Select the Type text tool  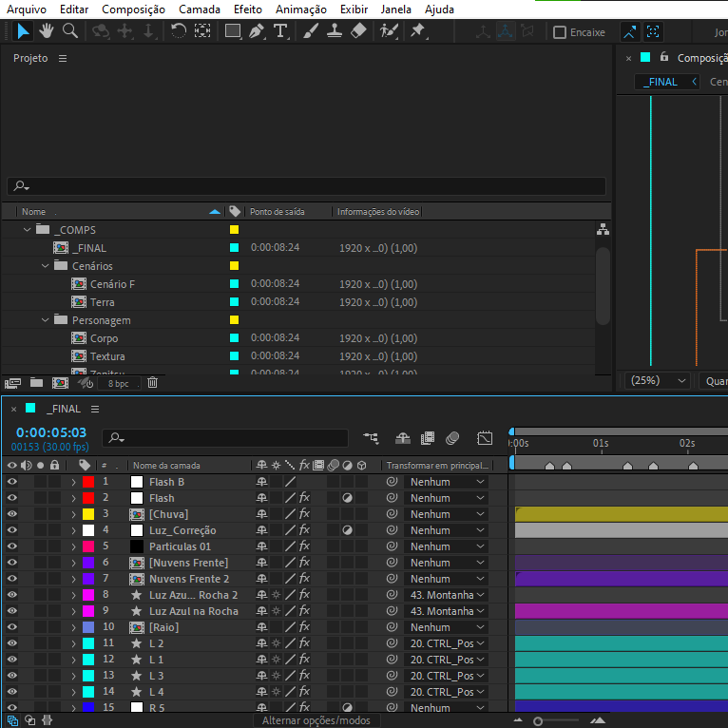coord(280,31)
